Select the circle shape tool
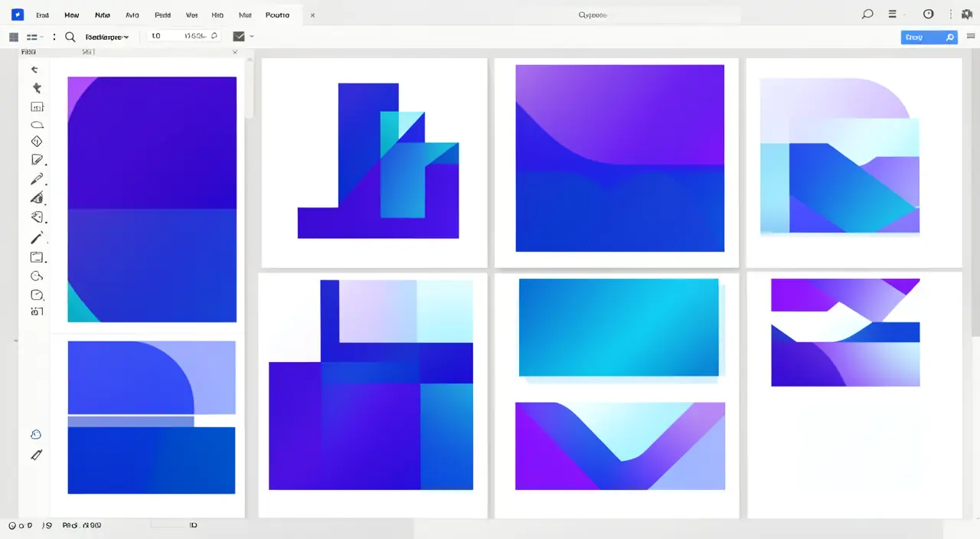Screen dimensions: 980x539 pyautogui.click(x=36, y=276)
